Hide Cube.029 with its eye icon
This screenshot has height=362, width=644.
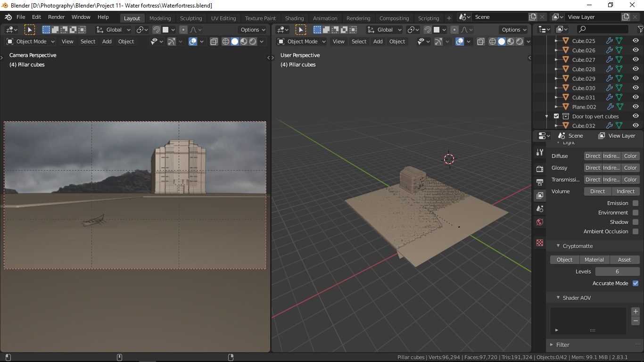636,78
